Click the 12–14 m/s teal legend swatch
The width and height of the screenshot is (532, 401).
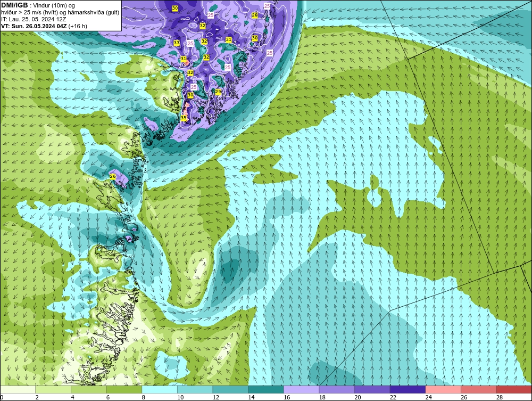[x=230, y=389]
